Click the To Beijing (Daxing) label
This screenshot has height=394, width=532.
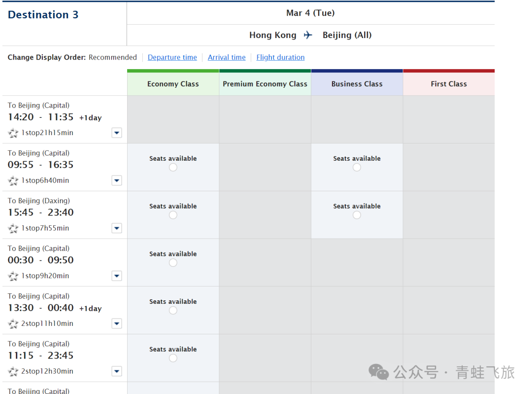[x=39, y=201]
